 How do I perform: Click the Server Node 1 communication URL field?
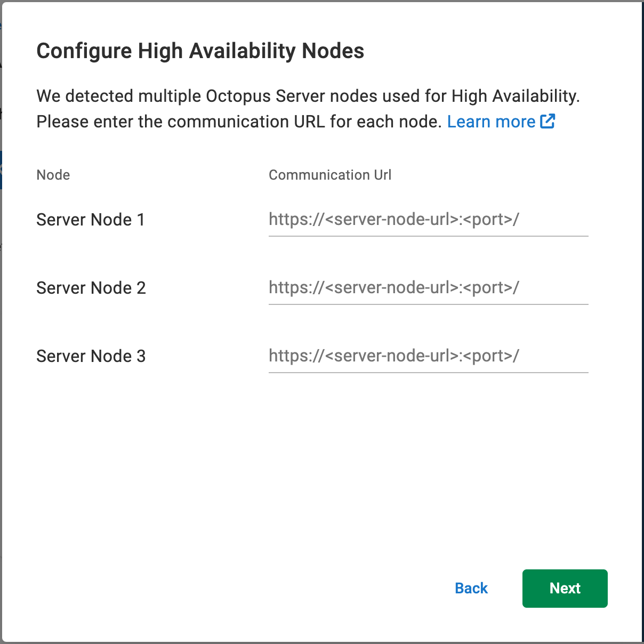(x=426, y=220)
